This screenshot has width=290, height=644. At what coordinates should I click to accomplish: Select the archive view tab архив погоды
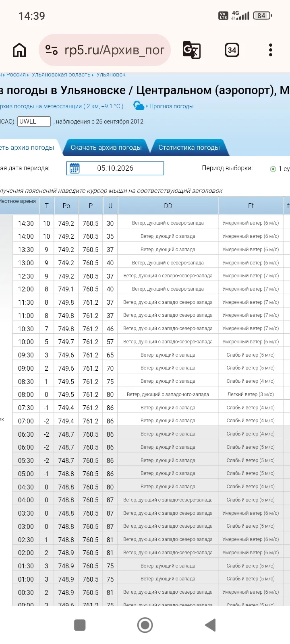(x=27, y=147)
